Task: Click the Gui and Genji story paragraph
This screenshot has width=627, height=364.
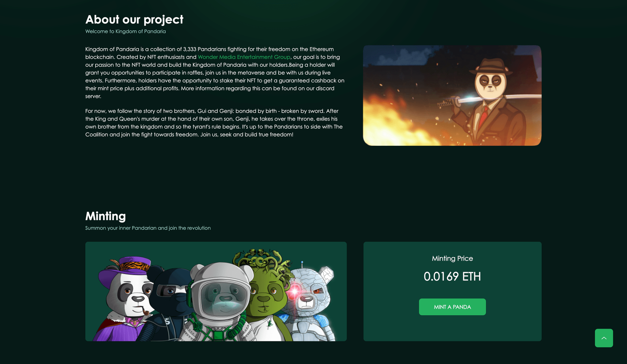Action: [x=214, y=123]
